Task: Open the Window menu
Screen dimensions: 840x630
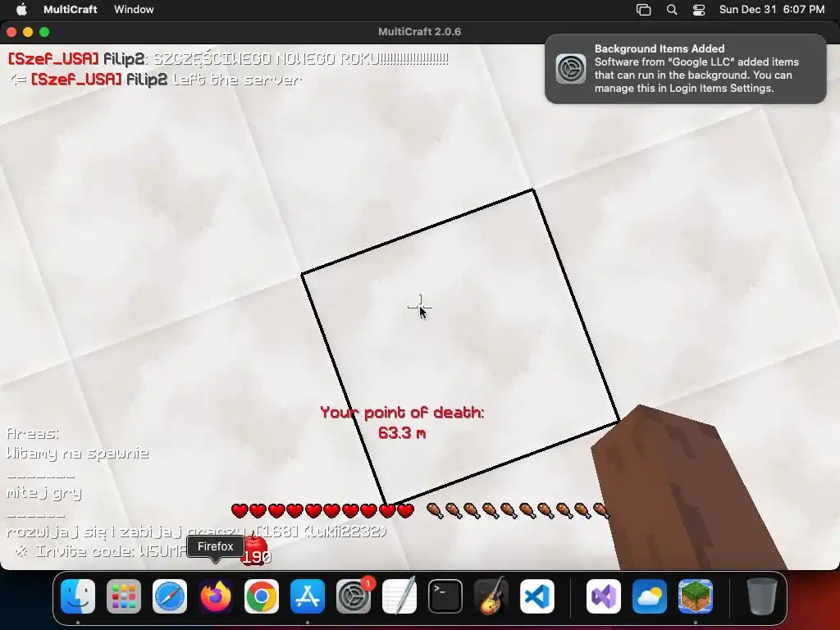Action: 134,9
